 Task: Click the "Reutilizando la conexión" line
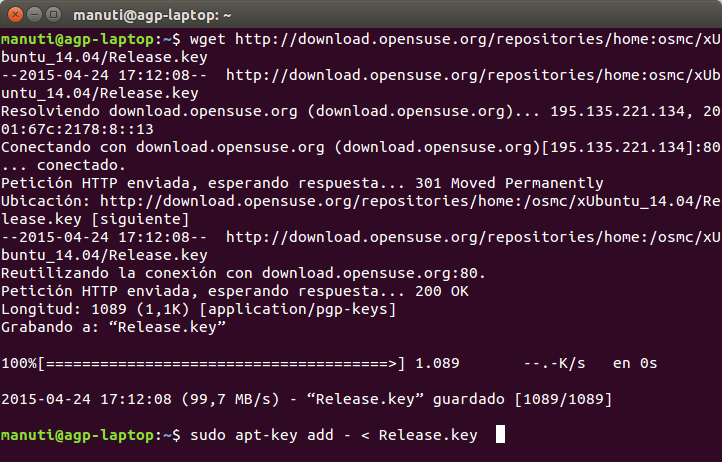[243, 273]
